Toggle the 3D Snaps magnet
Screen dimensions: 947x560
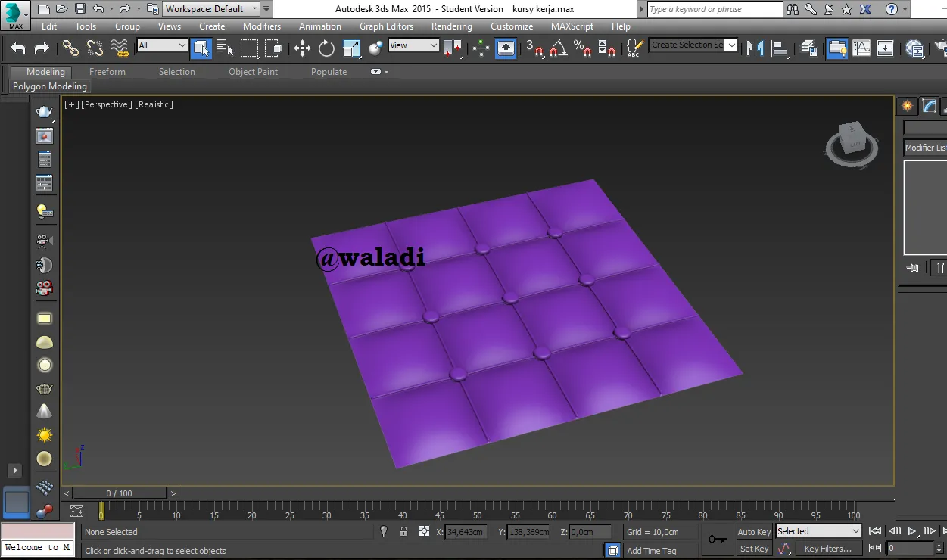[534, 48]
